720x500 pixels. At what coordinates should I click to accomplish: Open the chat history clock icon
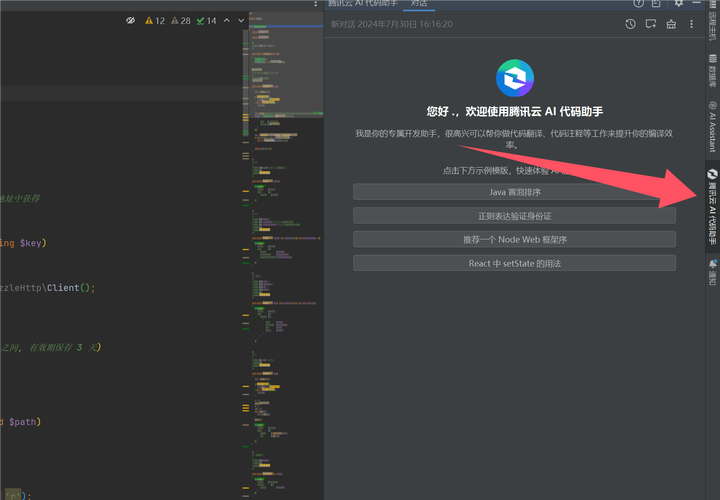(630, 24)
